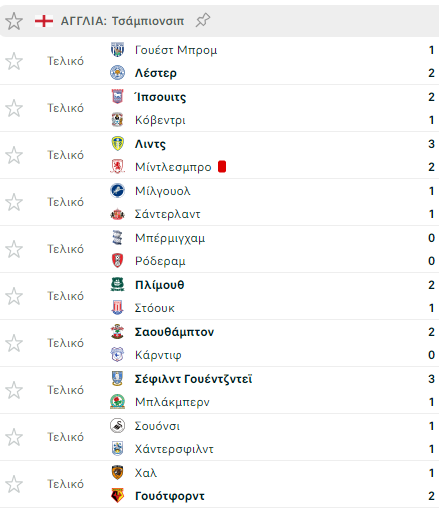
Task: Star the Χαλ vs Γουότφορντ match
Action: coord(14,484)
